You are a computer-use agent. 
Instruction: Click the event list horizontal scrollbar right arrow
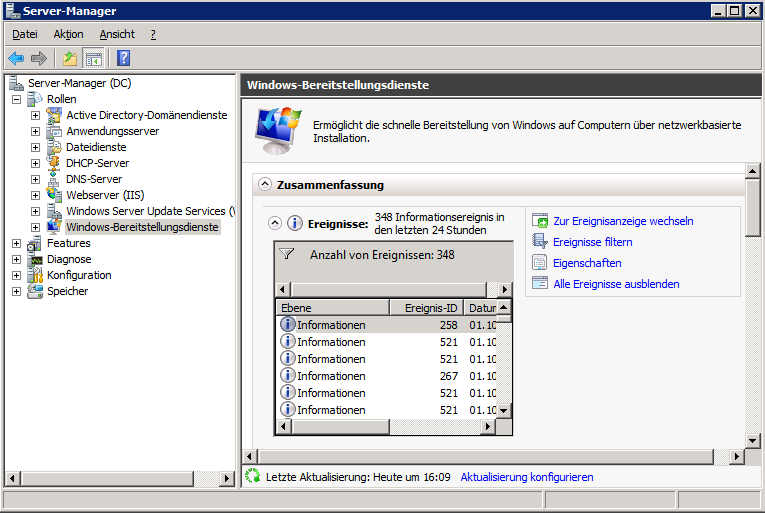(x=487, y=427)
